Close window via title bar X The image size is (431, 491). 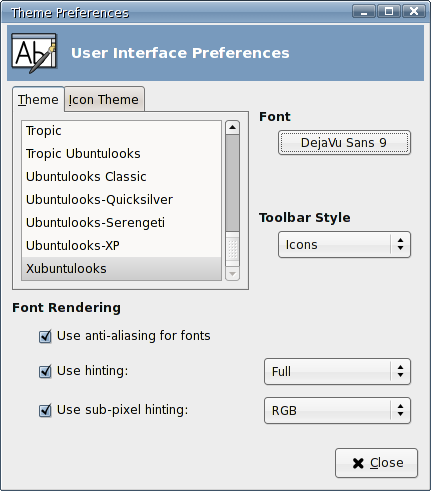(414, 11)
